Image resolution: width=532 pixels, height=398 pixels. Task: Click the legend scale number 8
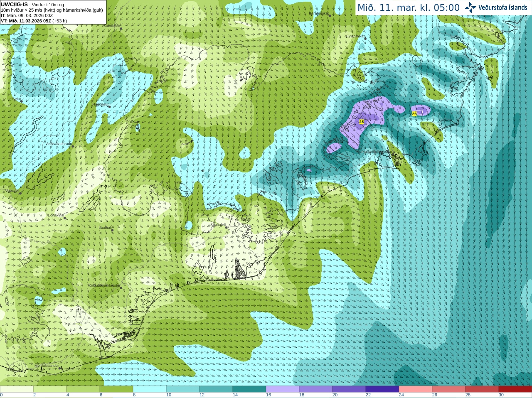tap(134, 395)
